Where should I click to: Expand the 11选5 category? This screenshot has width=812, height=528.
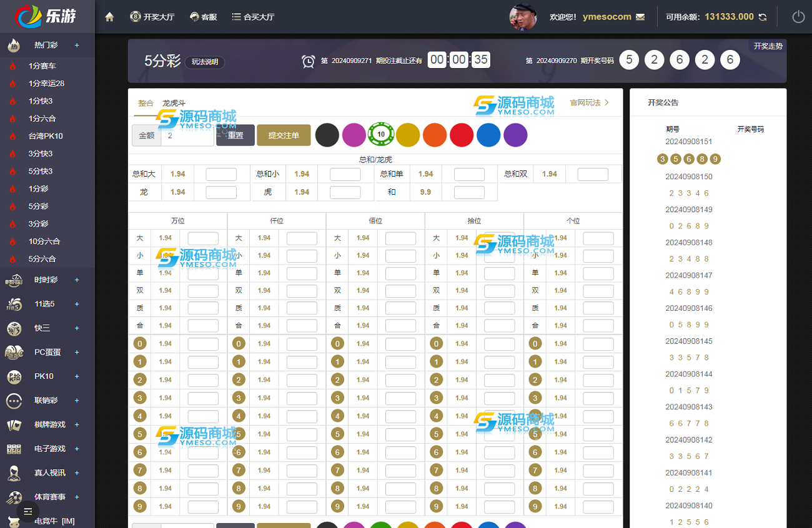point(77,304)
